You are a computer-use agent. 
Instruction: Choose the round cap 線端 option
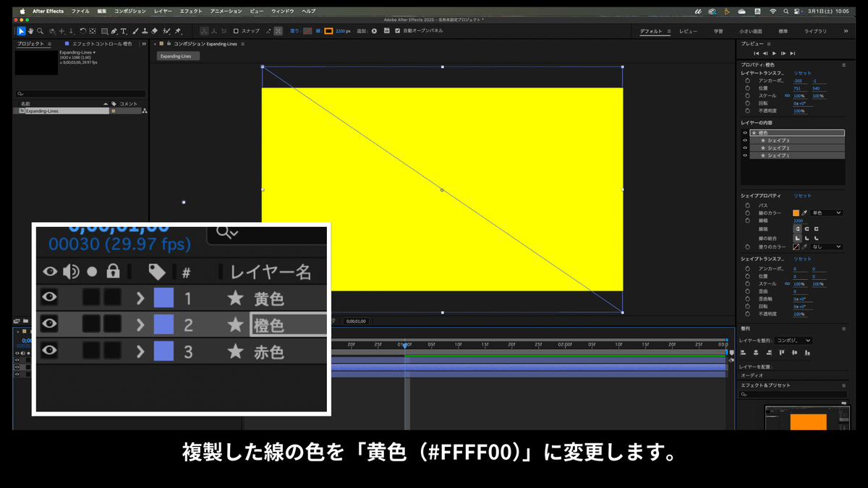pos(807,228)
